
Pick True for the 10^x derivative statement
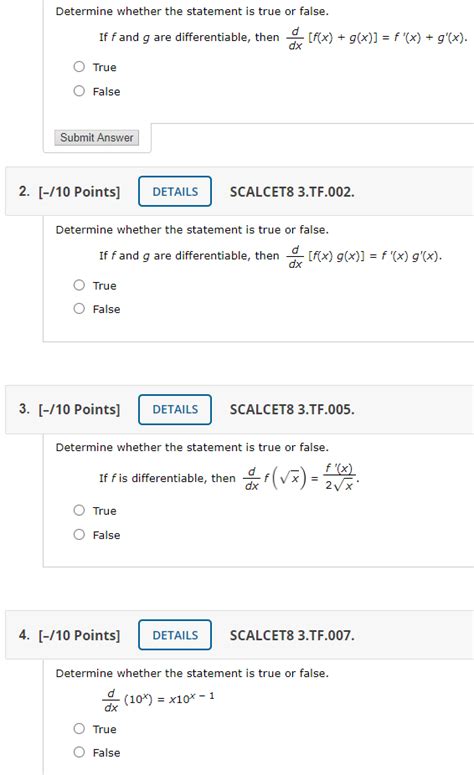click(79, 729)
